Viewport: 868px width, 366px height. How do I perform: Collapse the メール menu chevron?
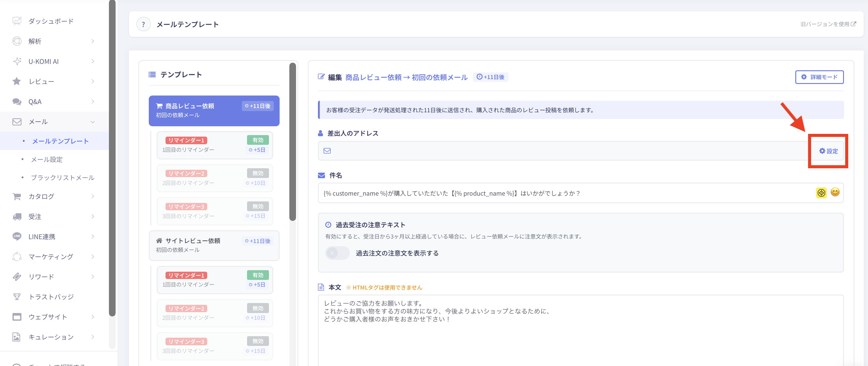tap(93, 122)
